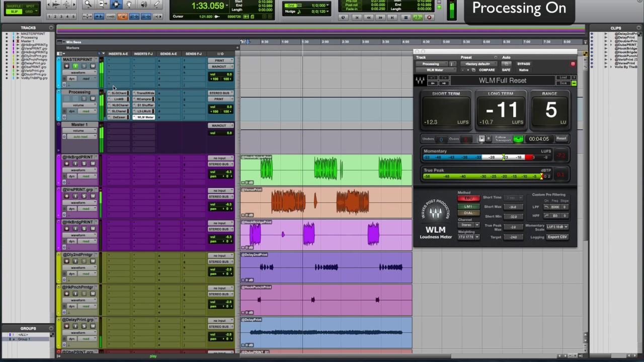
Task: Enable SPOT edit mode
Action: click(31, 6)
